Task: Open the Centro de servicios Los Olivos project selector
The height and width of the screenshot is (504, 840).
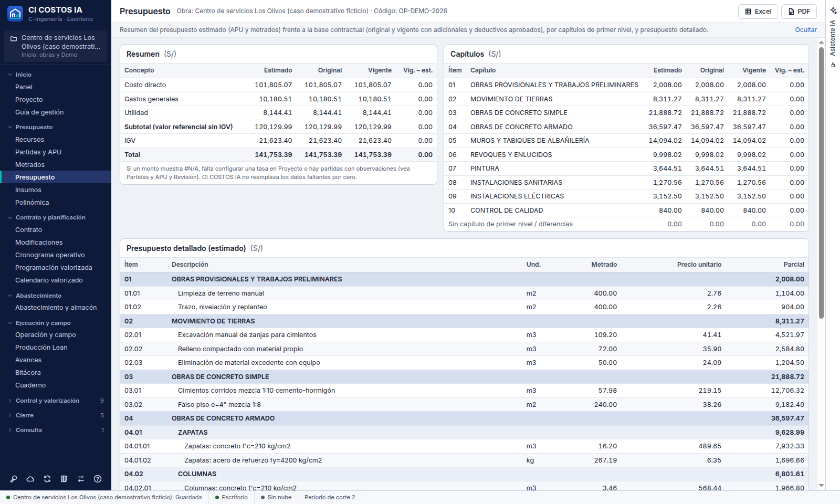Action: click(56, 46)
